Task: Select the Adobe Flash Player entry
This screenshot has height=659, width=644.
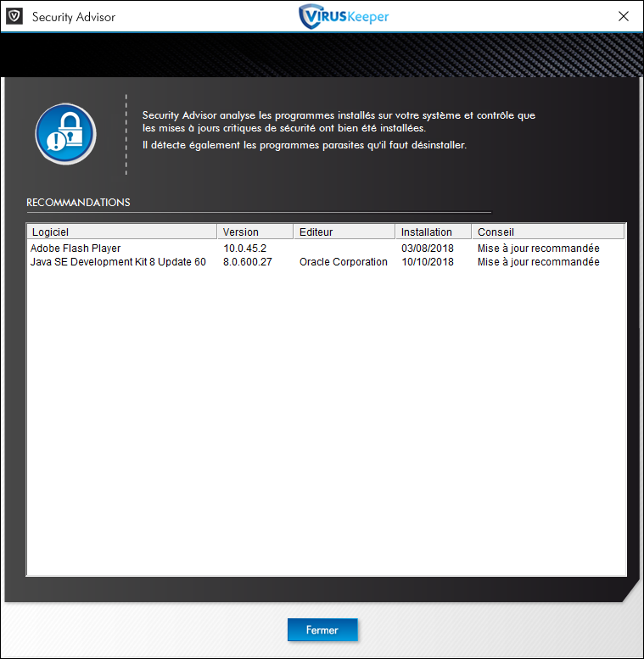Action: click(x=76, y=249)
